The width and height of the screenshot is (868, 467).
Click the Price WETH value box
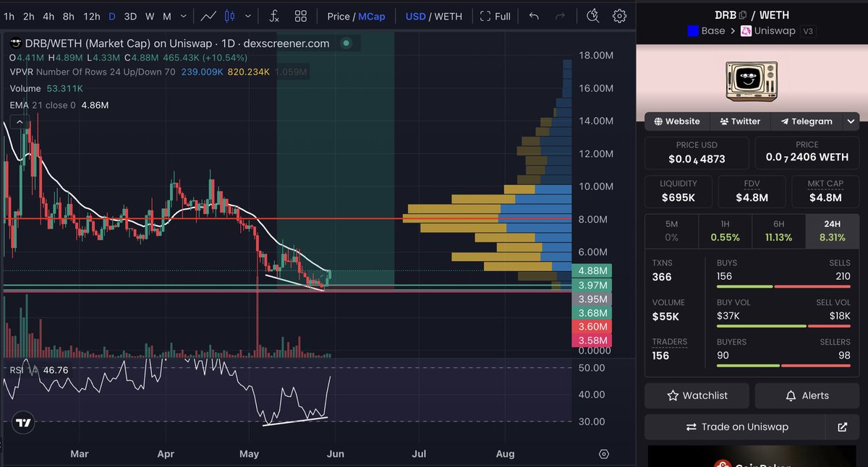tap(807, 153)
